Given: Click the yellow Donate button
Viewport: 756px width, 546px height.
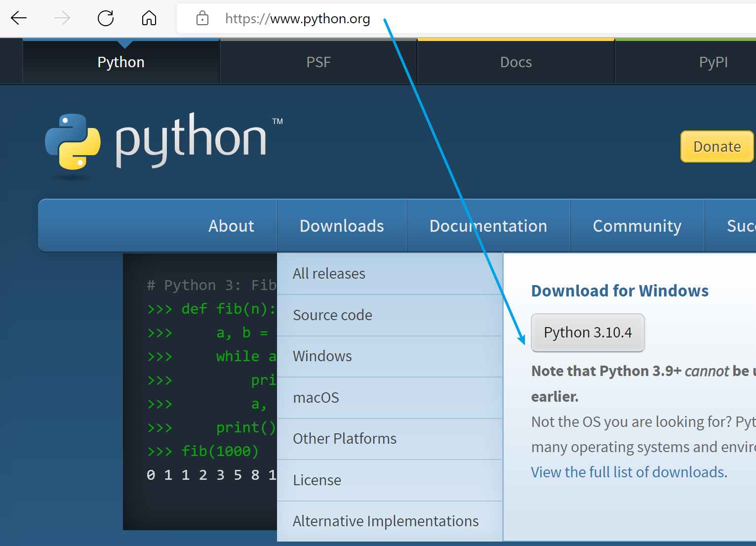Looking at the screenshot, I should 717,147.
